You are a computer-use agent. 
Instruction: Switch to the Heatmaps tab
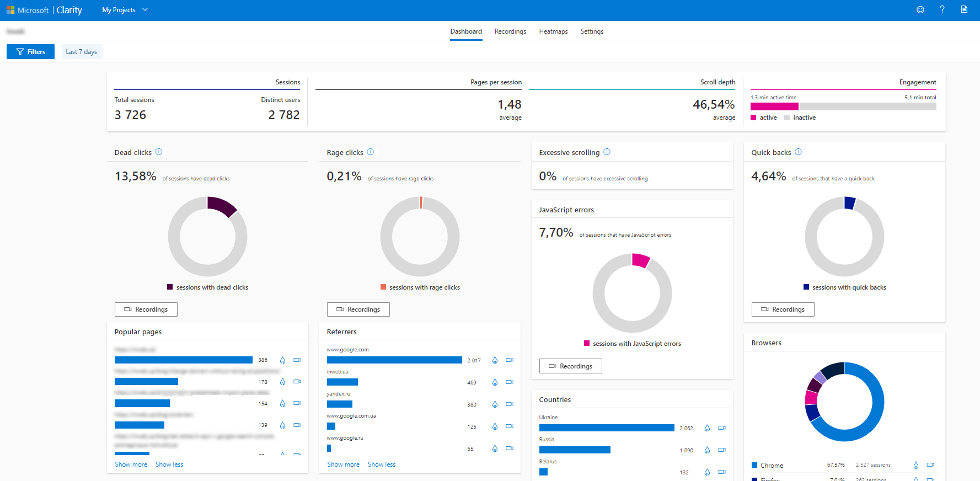(x=553, y=31)
